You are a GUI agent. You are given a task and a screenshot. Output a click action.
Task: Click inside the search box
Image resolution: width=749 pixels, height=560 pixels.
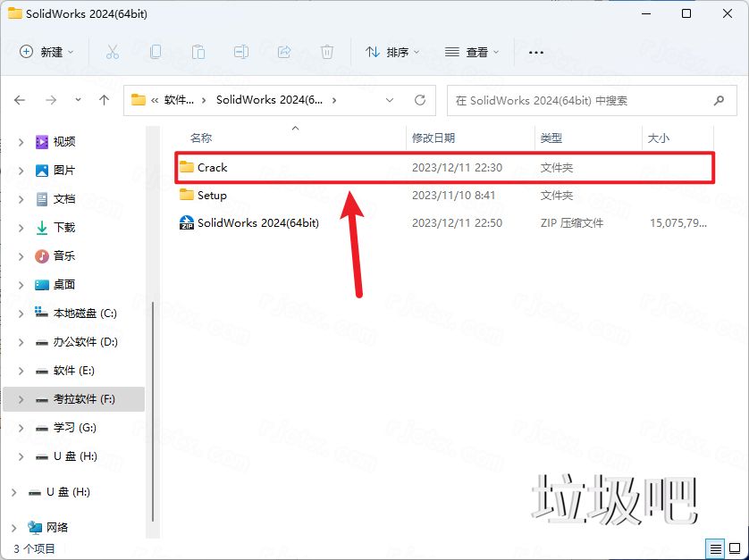(581, 100)
